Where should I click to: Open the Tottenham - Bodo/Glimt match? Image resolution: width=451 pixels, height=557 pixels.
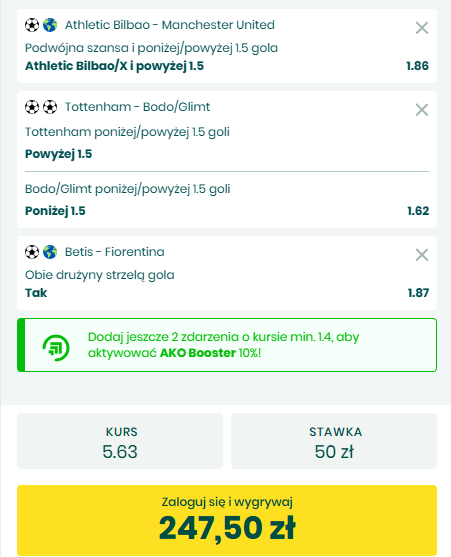click(137, 107)
